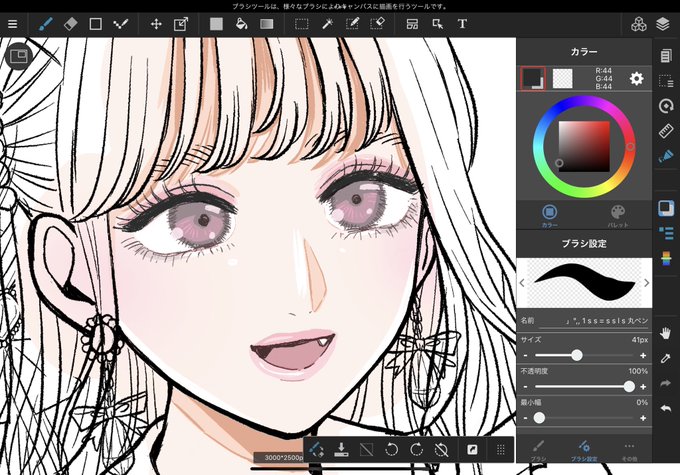Rotate canvas clockwise from bottom bar
Viewport: 680px width, 475px height.
tap(416, 450)
